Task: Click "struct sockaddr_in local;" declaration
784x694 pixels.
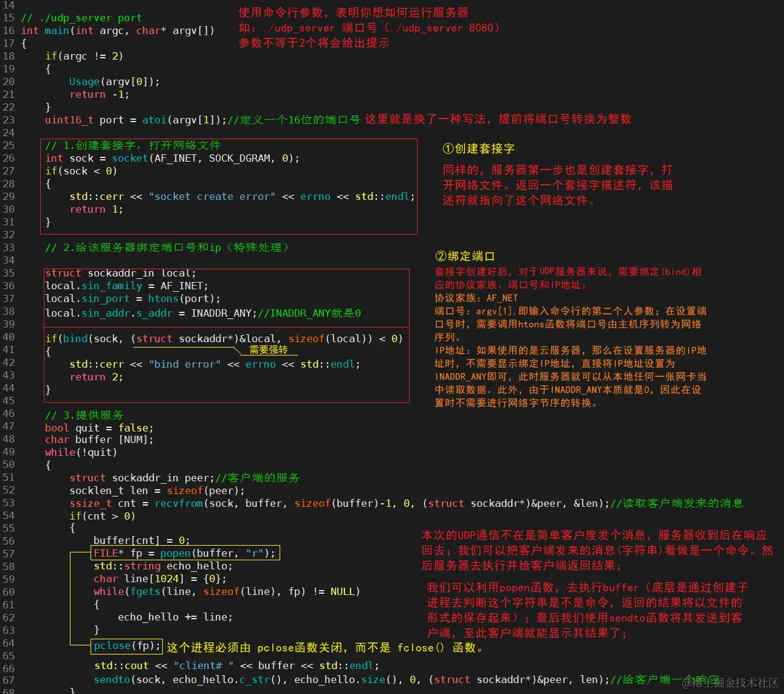Action: (x=120, y=273)
